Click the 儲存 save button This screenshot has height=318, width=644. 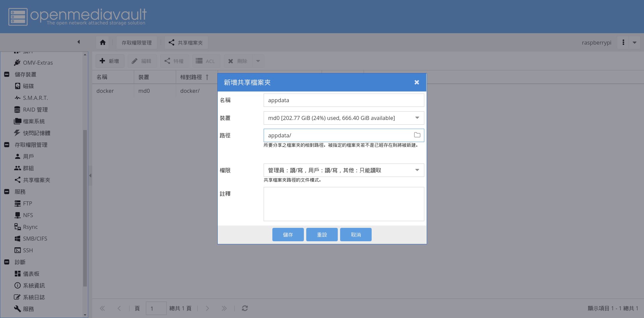pos(288,235)
